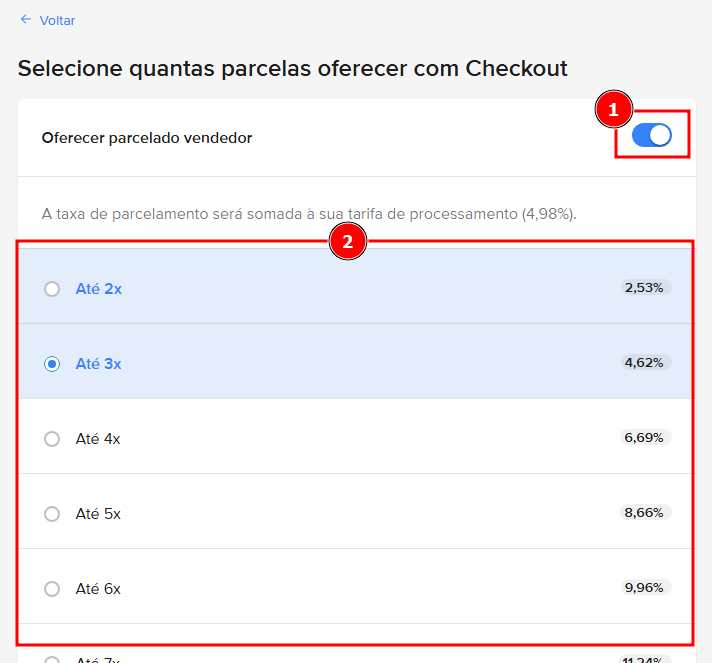Viewport: 712px width, 663px height.
Task: Toggle the Oferecer parcelado vendedor switch
Action: [652, 135]
